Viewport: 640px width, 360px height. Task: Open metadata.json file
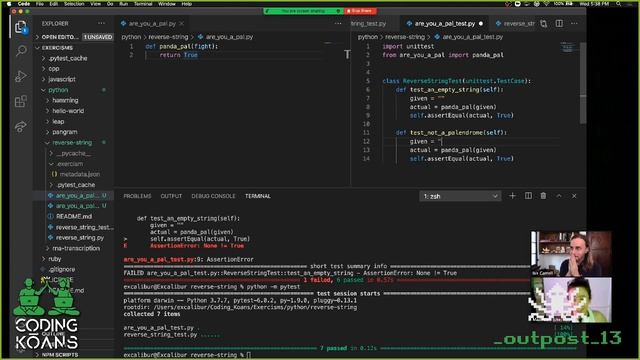coord(80,174)
